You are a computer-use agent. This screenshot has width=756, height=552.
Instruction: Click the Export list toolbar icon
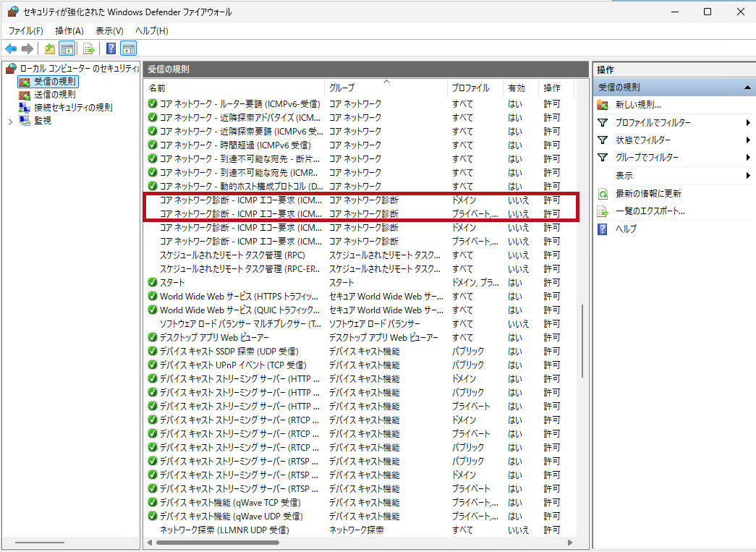88,48
